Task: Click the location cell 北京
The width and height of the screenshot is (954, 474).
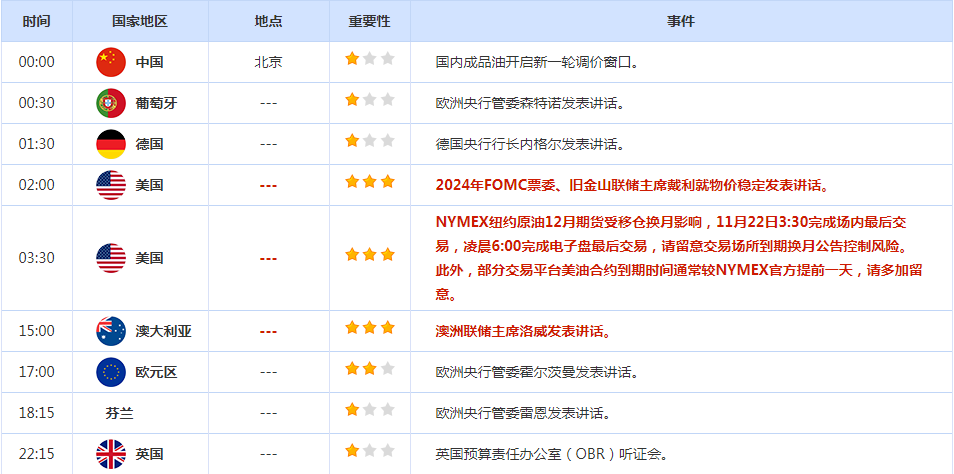Action: coord(268,62)
